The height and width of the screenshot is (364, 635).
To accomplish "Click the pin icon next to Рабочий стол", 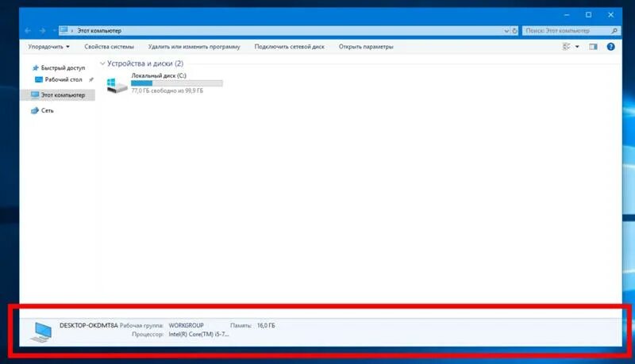I will pos(91,79).
